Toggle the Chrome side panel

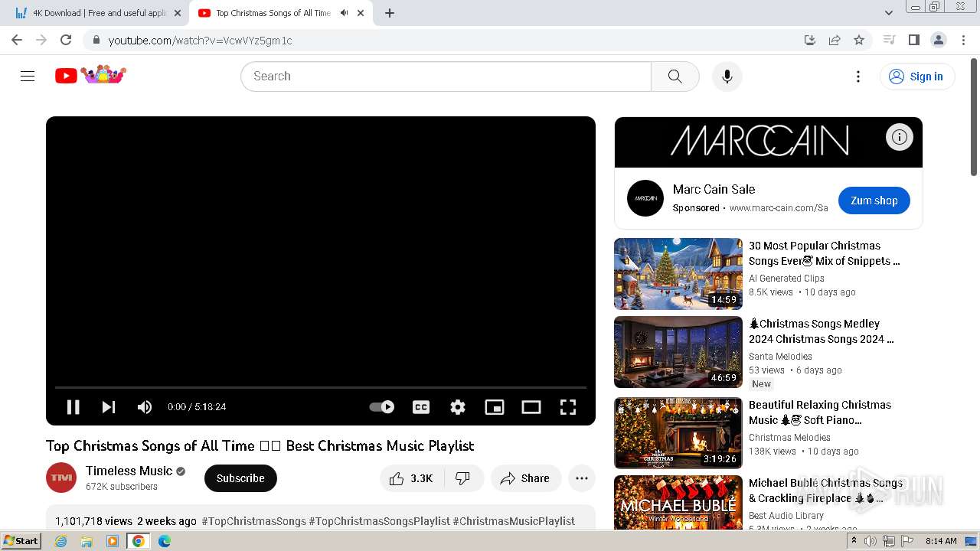913,40
